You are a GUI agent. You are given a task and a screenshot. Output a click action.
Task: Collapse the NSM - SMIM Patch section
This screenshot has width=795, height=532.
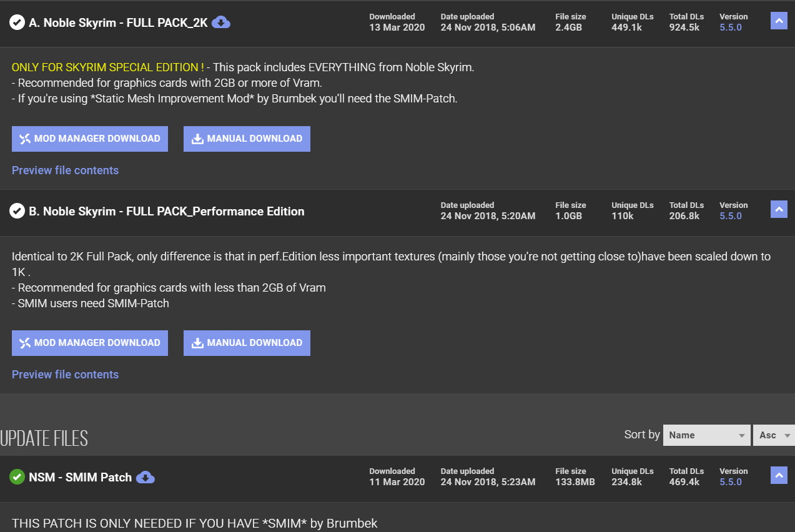779,475
